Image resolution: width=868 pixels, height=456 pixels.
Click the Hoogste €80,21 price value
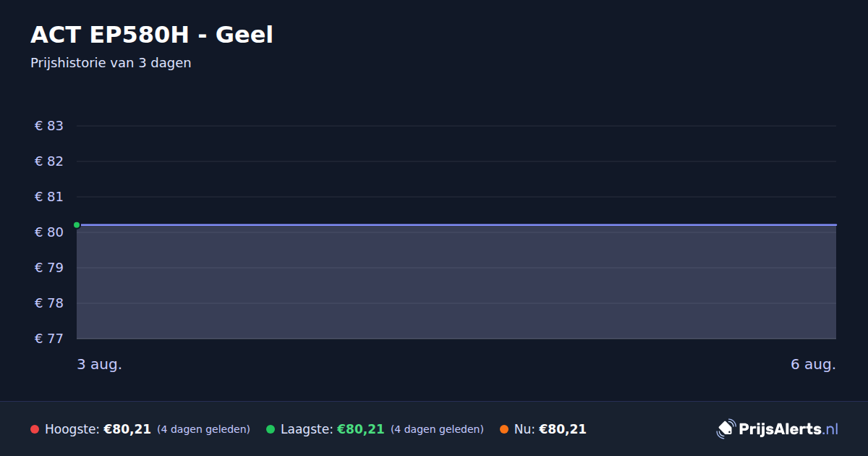click(x=127, y=429)
